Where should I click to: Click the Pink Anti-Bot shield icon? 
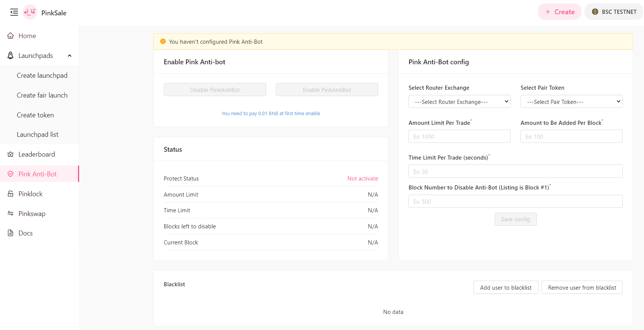point(10,174)
